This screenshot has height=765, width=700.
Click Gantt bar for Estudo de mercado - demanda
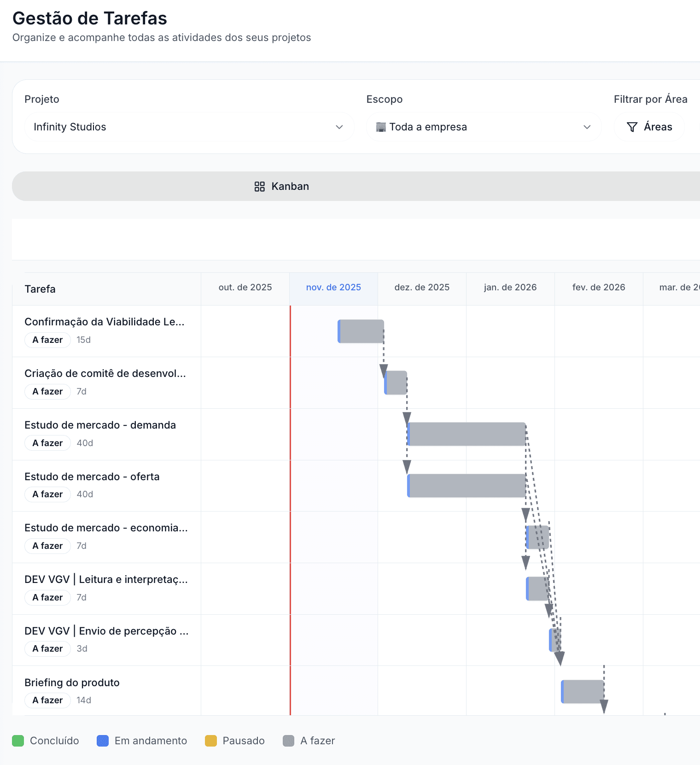467,434
